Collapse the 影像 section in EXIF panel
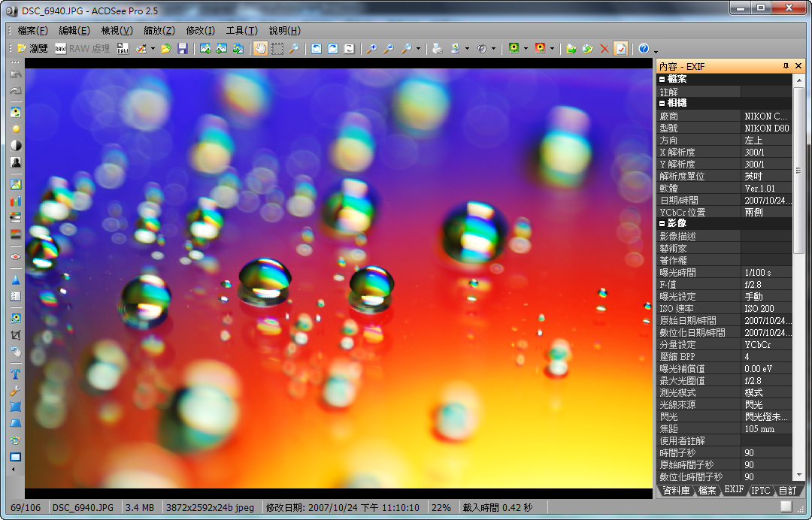 pyautogui.click(x=662, y=223)
